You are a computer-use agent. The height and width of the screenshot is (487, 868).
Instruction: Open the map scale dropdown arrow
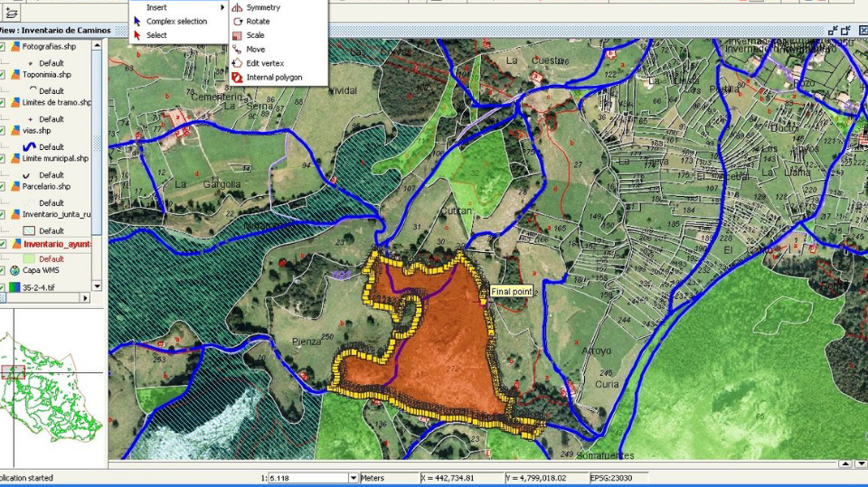click(x=353, y=478)
